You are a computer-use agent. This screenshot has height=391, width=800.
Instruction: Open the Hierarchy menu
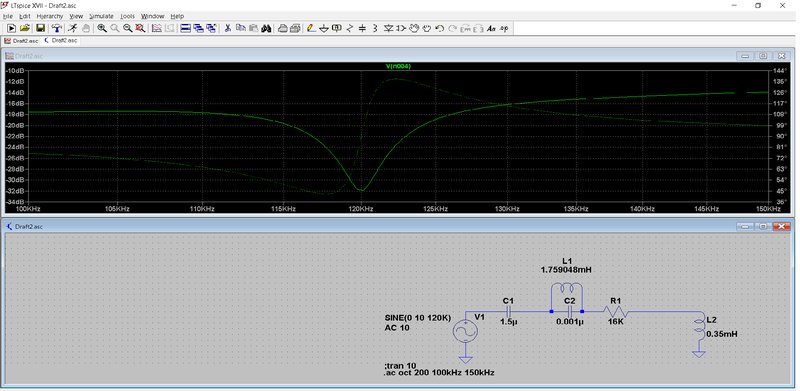[49, 16]
